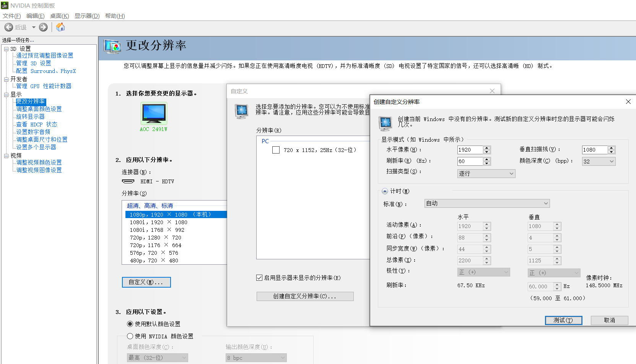This screenshot has height=364, width=636.
Task: Click the 自定义(M)... button
Action: 146,282
